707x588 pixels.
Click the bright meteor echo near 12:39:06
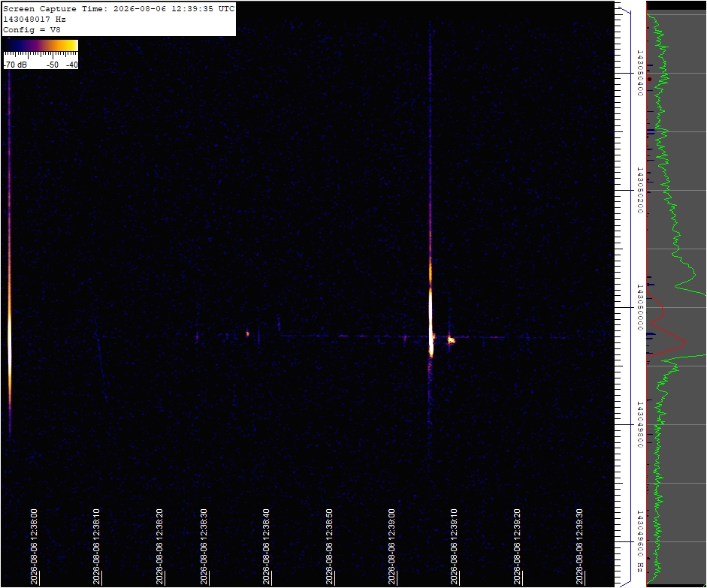pyautogui.click(x=431, y=322)
